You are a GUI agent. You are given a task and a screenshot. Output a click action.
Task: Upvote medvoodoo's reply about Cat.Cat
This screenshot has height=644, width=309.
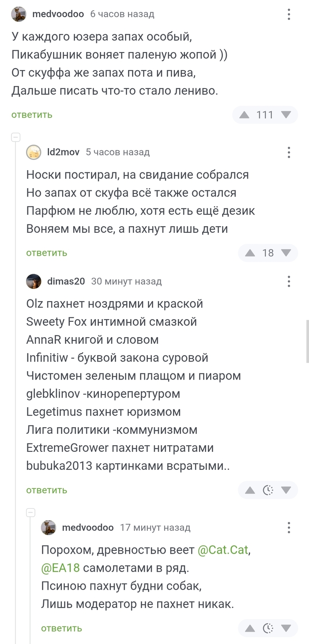[250, 628]
